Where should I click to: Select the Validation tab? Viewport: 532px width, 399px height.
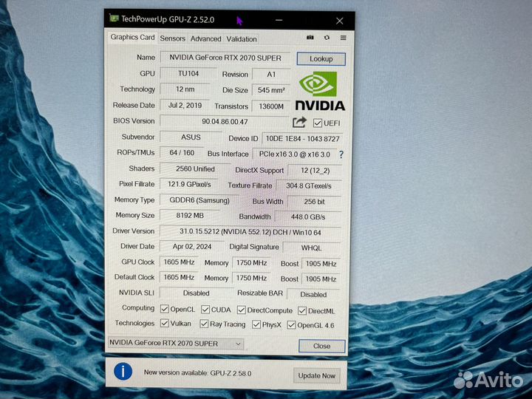coord(242,39)
